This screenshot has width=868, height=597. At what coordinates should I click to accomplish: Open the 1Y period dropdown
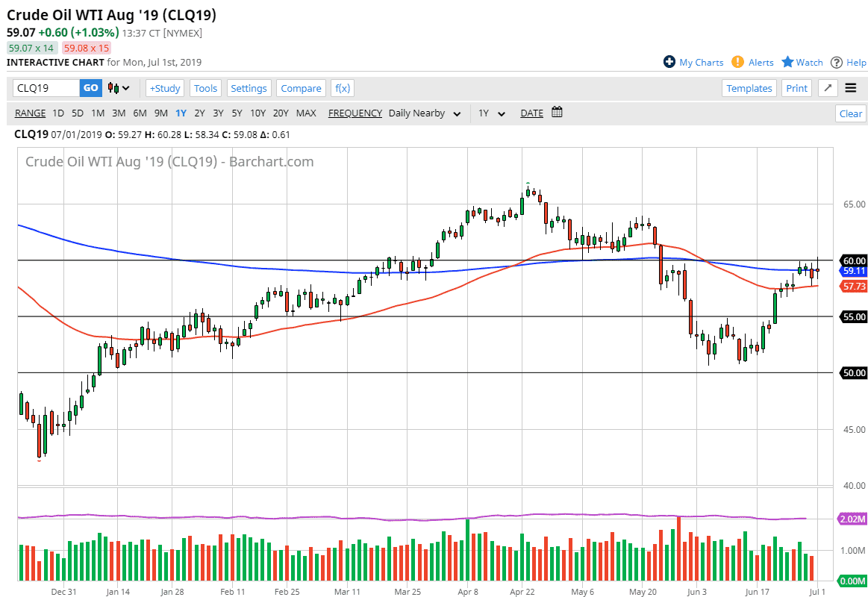coord(492,113)
